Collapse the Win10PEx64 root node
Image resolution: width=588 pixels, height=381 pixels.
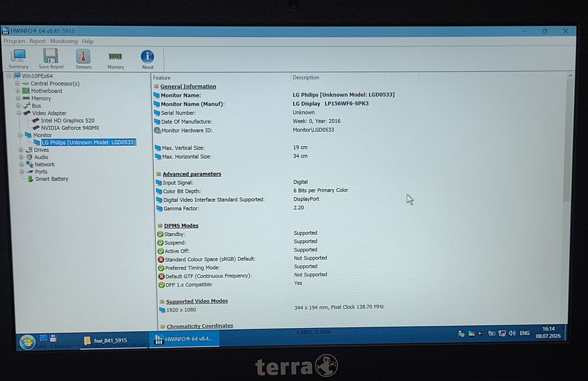click(x=9, y=76)
